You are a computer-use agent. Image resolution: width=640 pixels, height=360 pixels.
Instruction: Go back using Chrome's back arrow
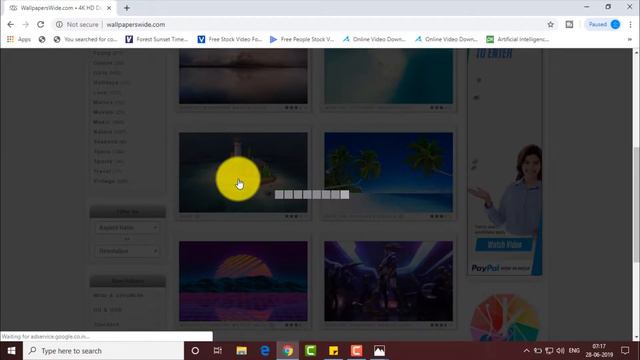[x=11, y=24]
